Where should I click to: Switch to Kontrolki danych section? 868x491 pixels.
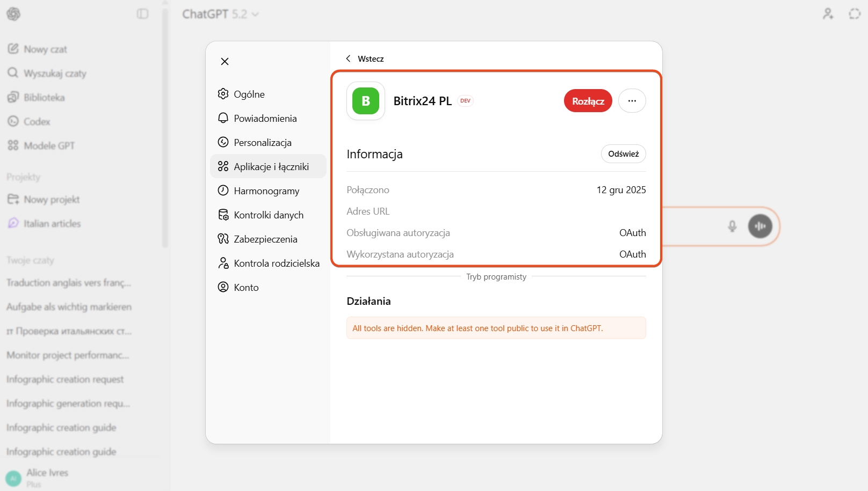267,215
